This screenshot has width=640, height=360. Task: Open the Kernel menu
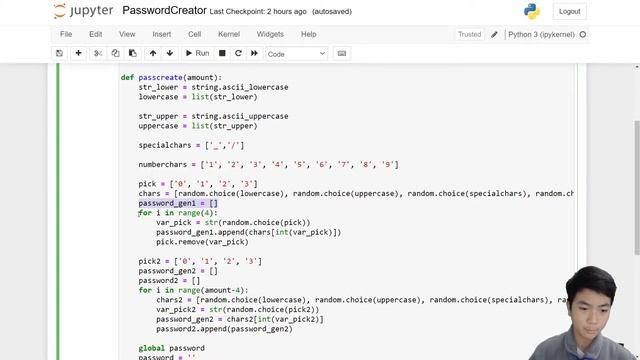[229, 34]
